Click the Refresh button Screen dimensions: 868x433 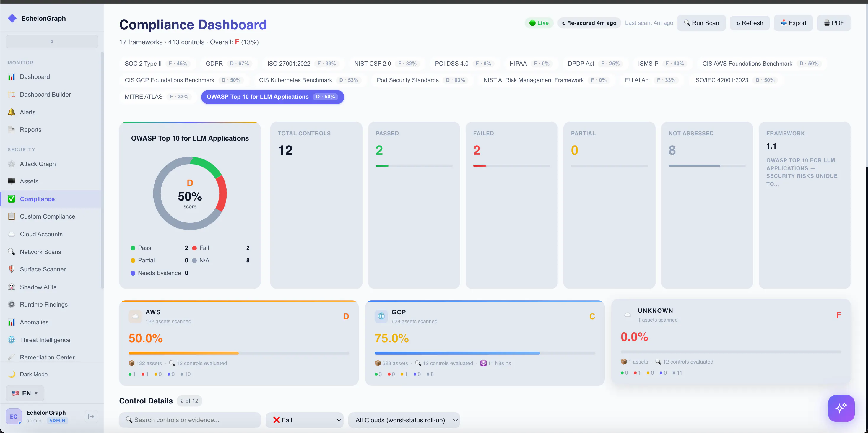[x=750, y=23]
